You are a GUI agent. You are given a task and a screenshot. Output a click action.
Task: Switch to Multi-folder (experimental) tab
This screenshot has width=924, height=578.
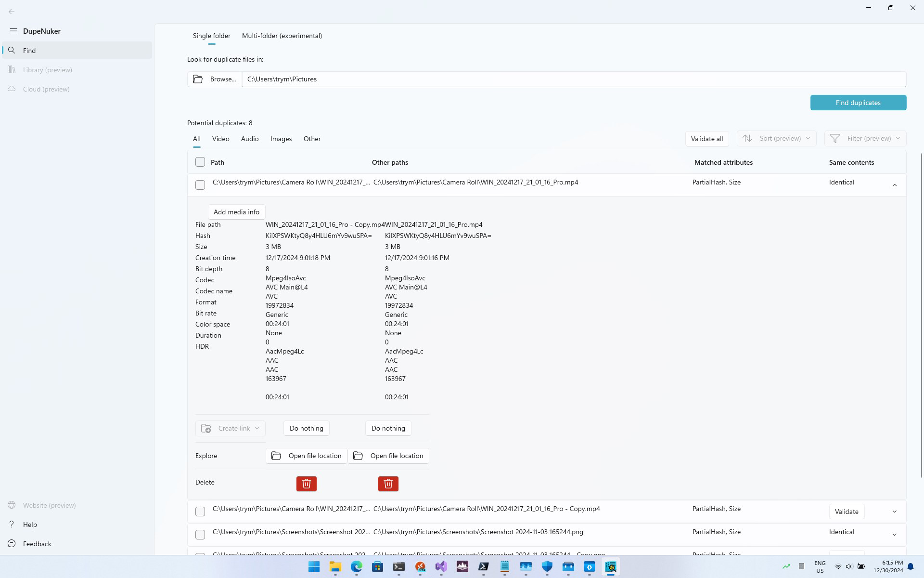pos(282,36)
